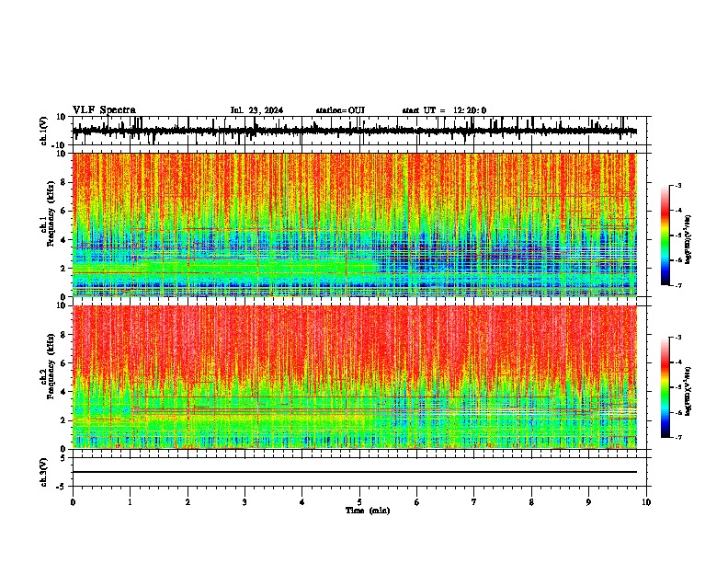The height and width of the screenshot is (563, 728).
Task: Click the "-3" label on ch.2 colorbar
Action: pyautogui.click(x=677, y=338)
